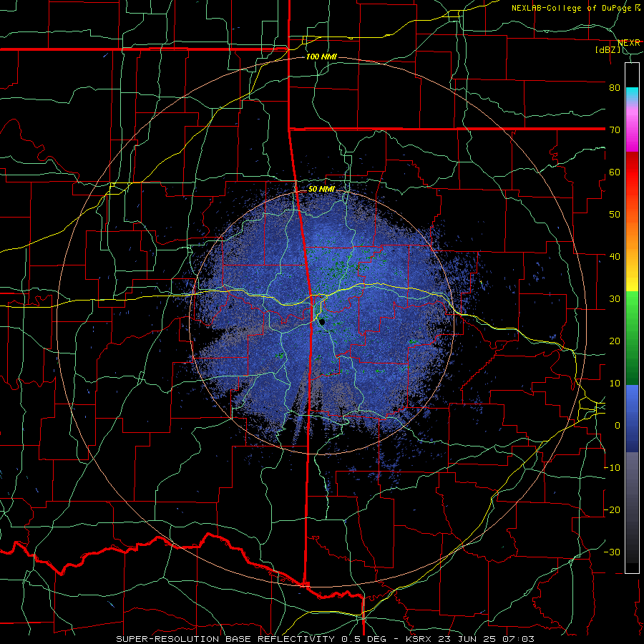644x644 pixels.
Task: Click the 60 dBZ scale value
Action: point(615,172)
